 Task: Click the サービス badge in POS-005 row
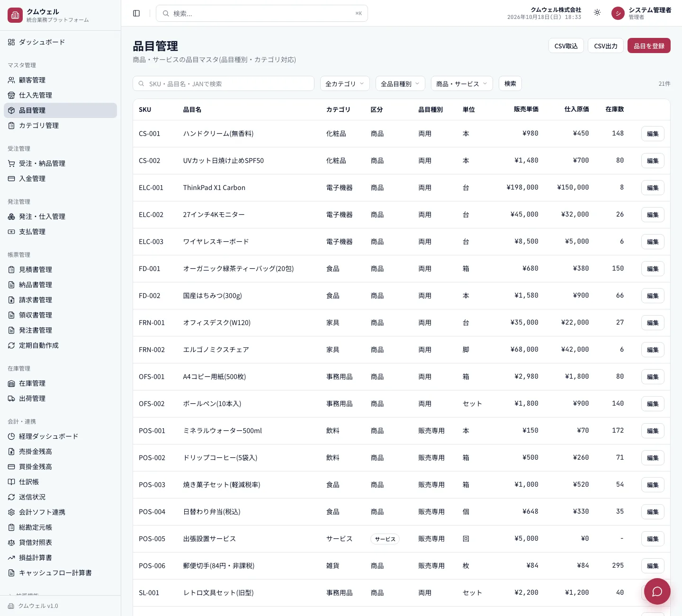tap(385, 539)
